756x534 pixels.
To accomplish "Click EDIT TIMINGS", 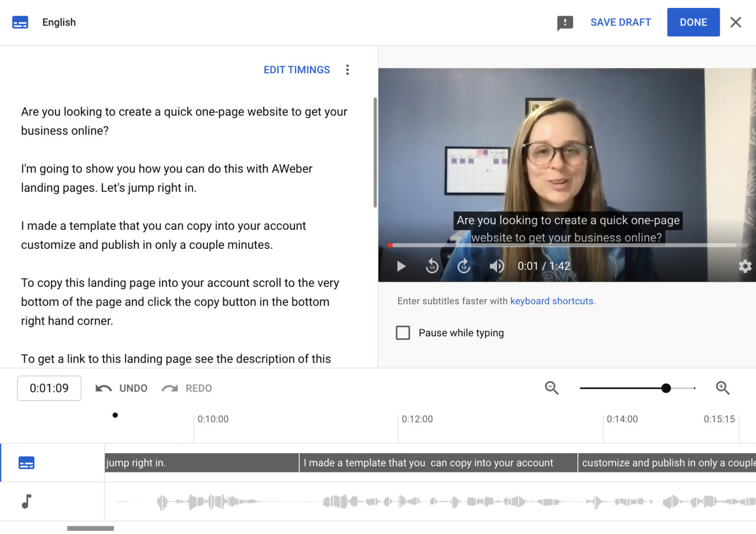I will coord(296,69).
